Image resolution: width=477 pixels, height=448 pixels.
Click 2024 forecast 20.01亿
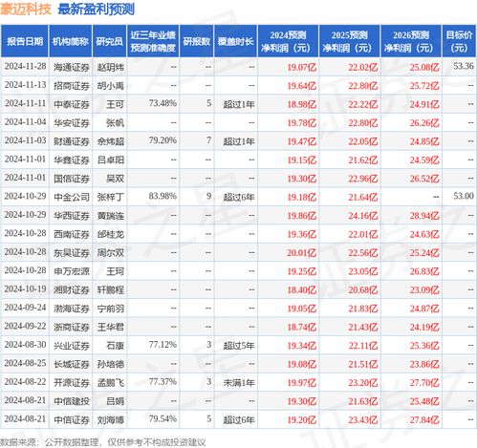(x=301, y=253)
